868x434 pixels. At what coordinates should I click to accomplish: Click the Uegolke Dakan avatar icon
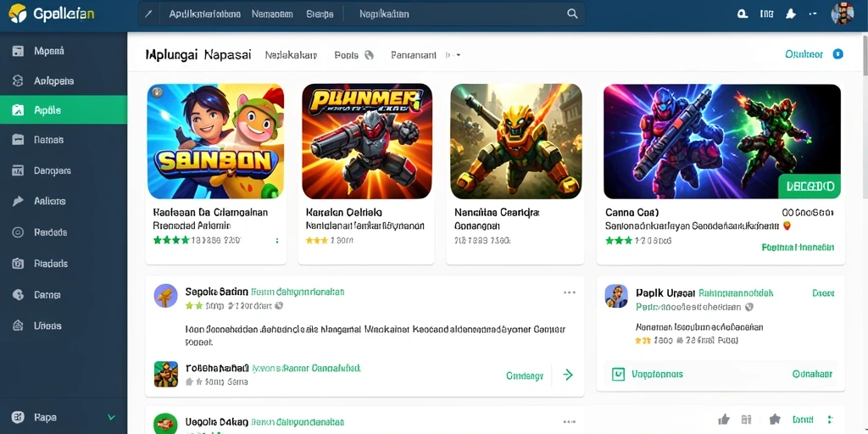coord(165,424)
